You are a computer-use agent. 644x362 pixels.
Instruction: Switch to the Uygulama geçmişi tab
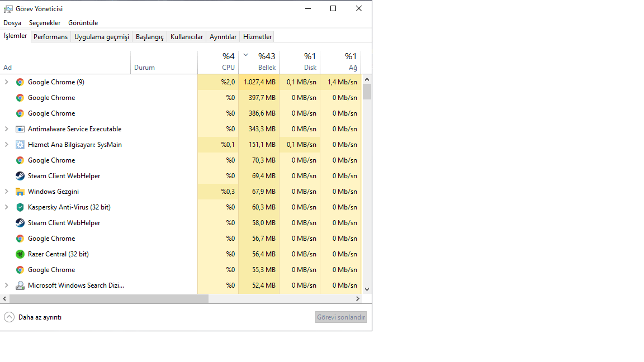coord(102,37)
